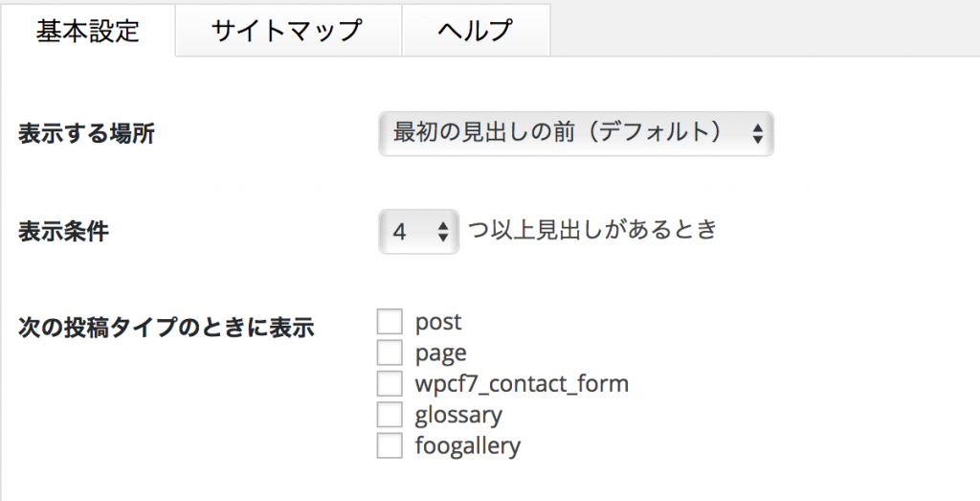The height and width of the screenshot is (501, 980).
Task: Click the 次の投稿タイプのときに表示 label
Action: (167, 327)
